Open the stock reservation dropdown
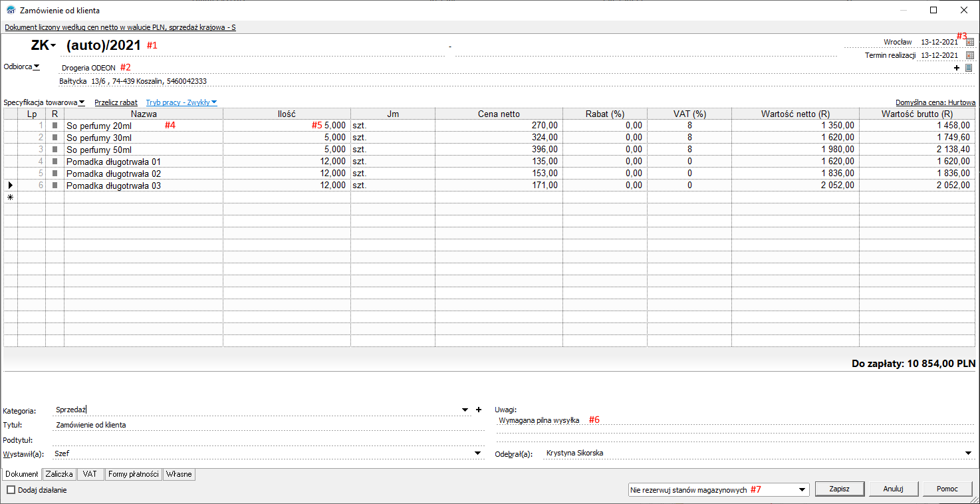 coord(803,489)
